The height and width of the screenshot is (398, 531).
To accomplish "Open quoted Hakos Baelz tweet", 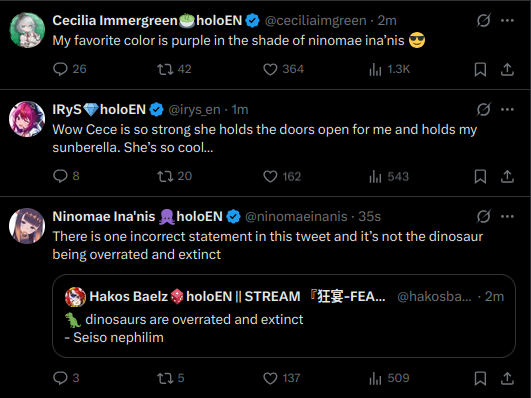I will (284, 316).
